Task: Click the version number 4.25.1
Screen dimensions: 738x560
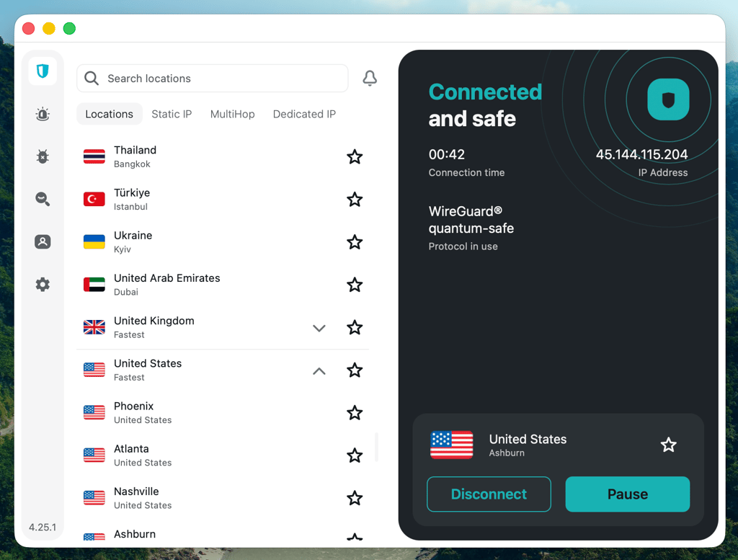Action: click(x=43, y=527)
